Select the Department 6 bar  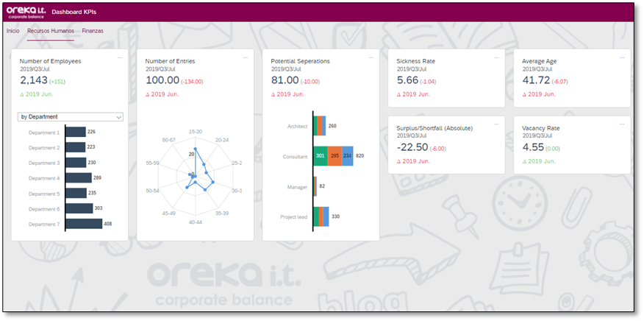point(79,208)
